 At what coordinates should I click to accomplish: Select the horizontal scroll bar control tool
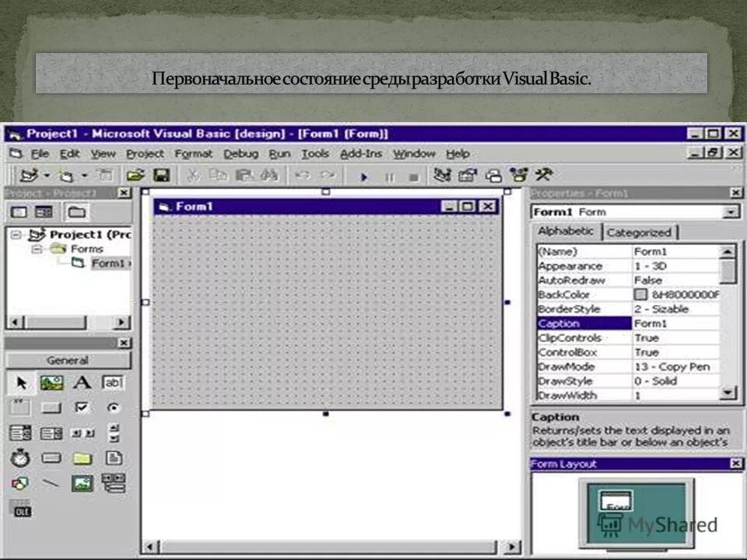(x=82, y=433)
